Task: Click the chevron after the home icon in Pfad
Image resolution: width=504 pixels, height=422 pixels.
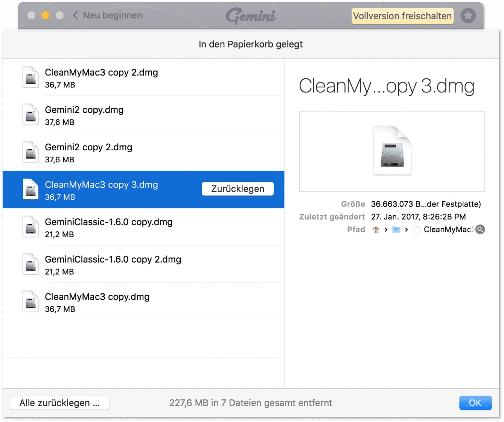Action: coord(386,230)
